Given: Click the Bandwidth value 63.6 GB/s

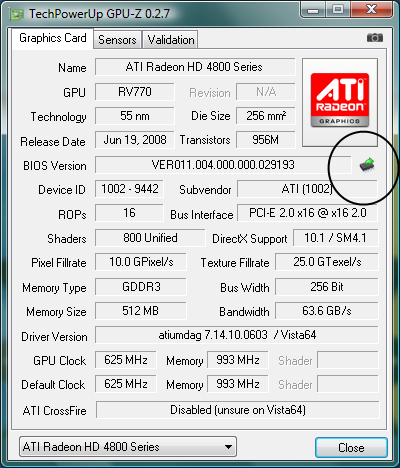Looking at the screenshot, I should tap(327, 311).
